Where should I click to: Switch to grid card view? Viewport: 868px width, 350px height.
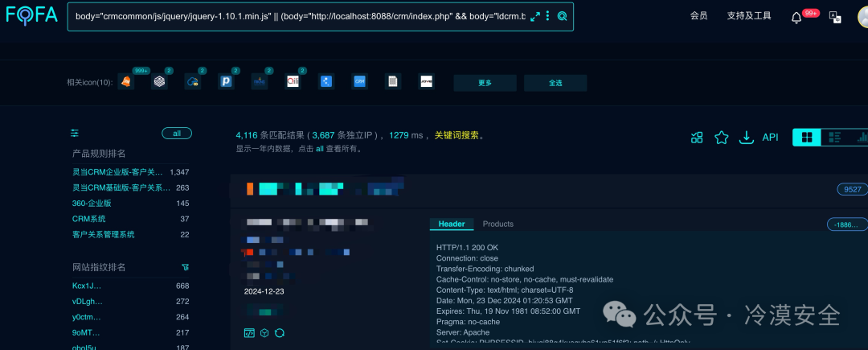pyautogui.click(x=807, y=138)
